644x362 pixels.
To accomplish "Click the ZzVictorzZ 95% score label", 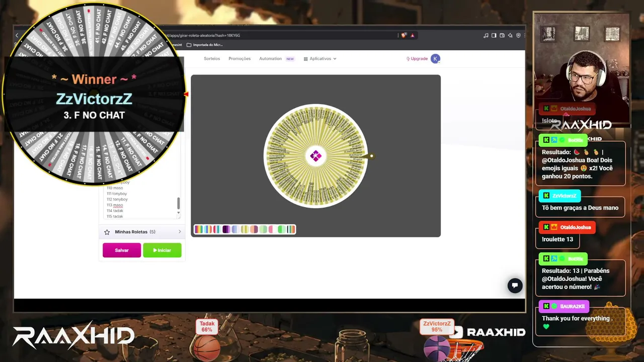I will click(x=437, y=327).
